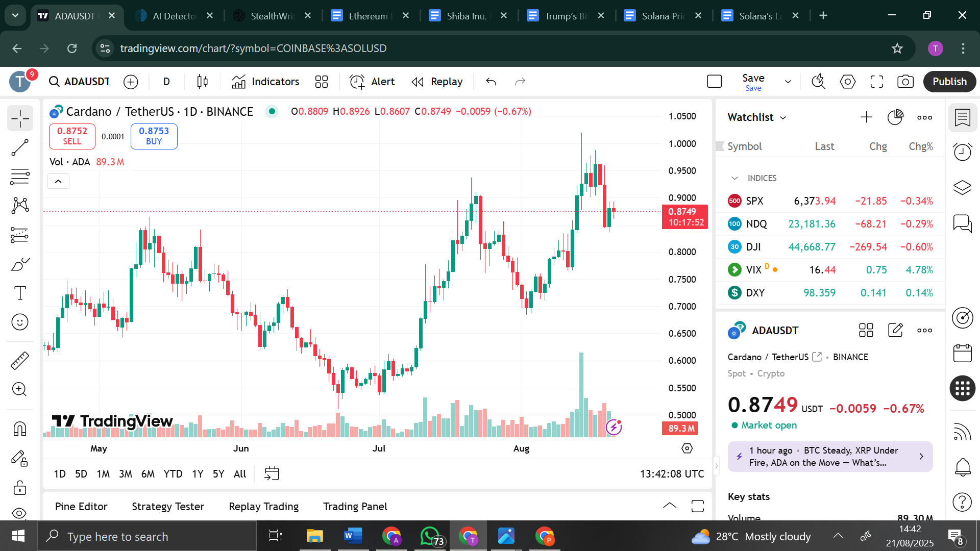Take a chart snapshot with camera
Screen dimensions: 980x551
tap(905, 82)
